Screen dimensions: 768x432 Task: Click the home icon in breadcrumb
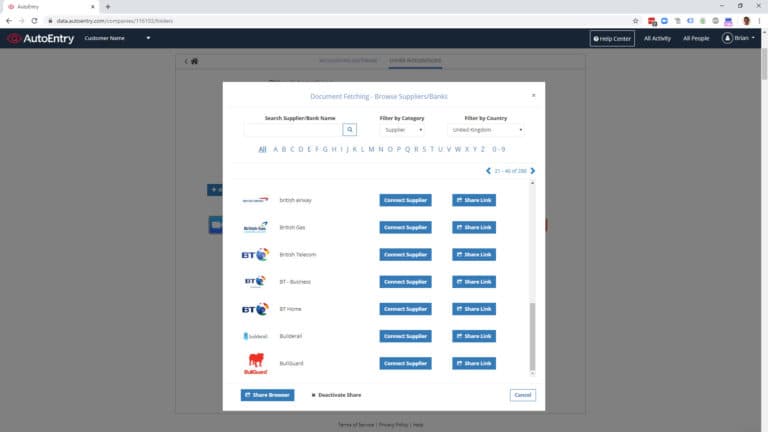coord(194,61)
